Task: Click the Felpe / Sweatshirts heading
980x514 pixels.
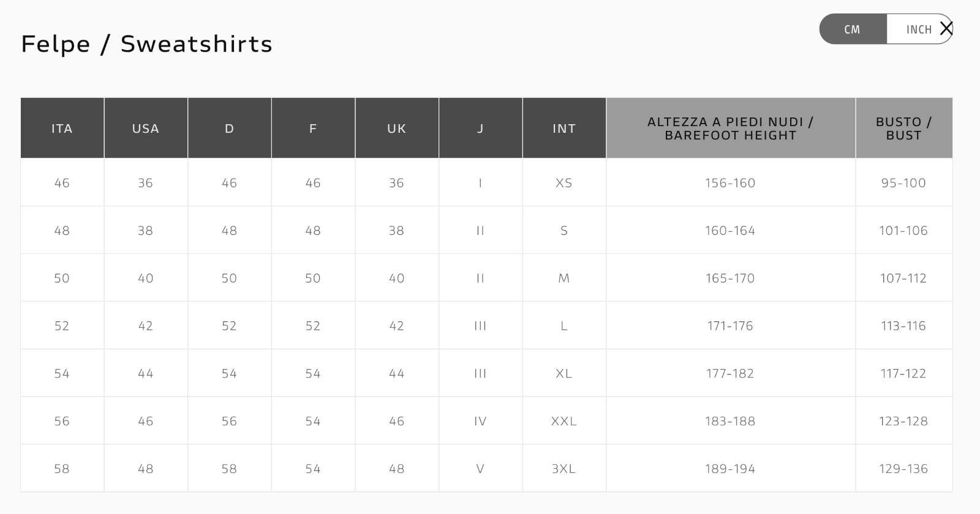Action: (x=147, y=44)
